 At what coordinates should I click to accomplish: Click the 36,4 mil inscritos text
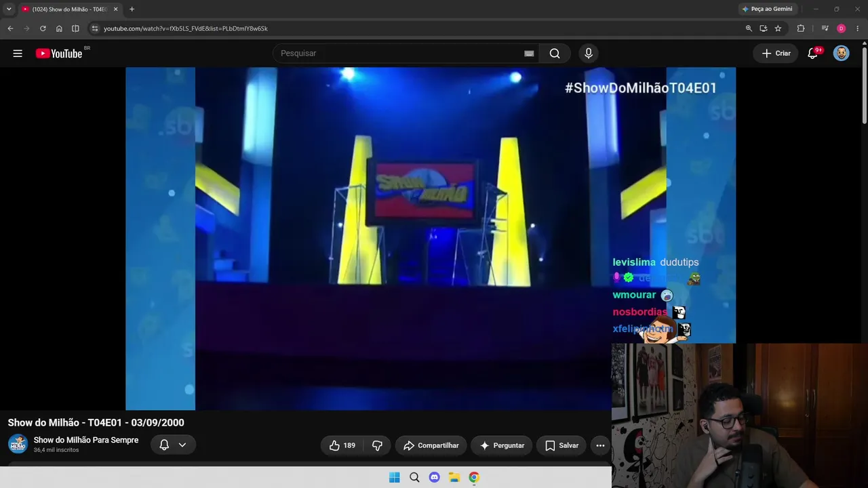[x=56, y=450]
